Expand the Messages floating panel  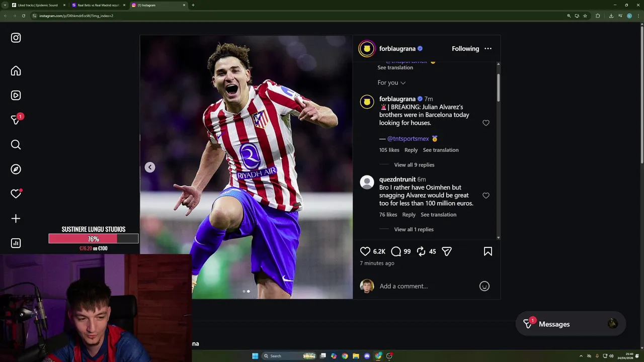click(571, 324)
